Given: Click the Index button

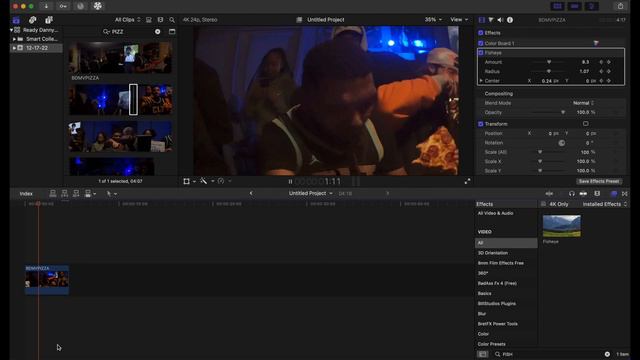Looking at the screenshot, I should click(26, 193).
